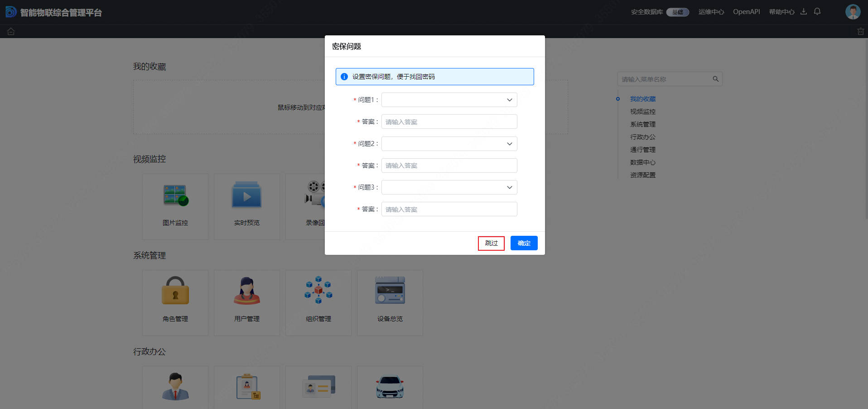The width and height of the screenshot is (868, 409).
Task: Toggle the 基础 badge next to 安全数据库
Action: (x=677, y=12)
